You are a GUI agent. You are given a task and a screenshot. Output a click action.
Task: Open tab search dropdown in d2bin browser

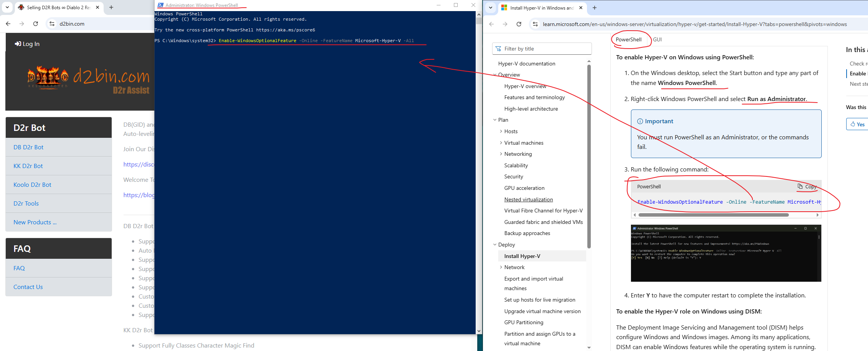point(7,7)
